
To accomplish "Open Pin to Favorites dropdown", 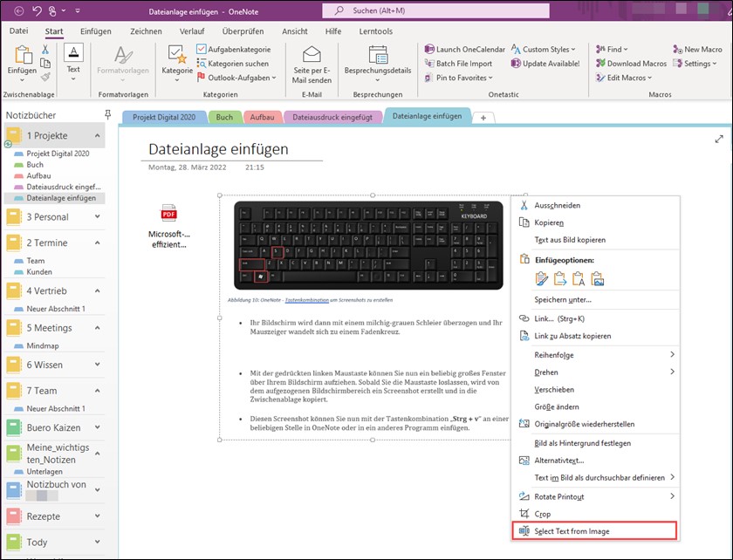I will (x=458, y=78).
